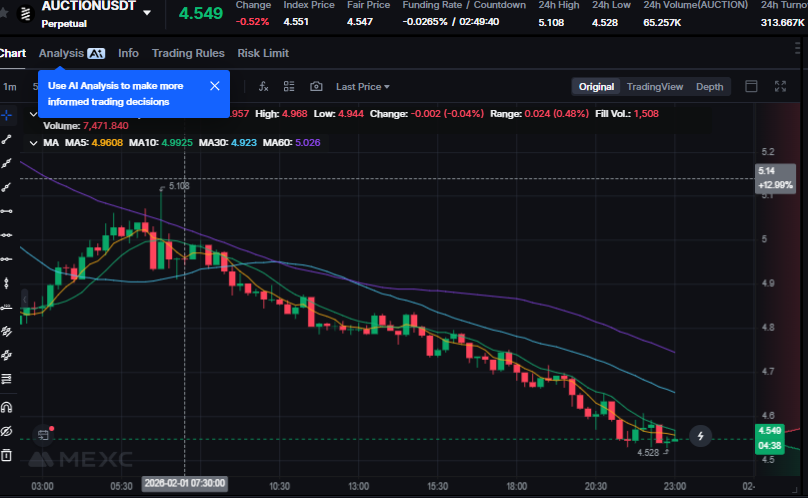The height and width of the screenshot is (498, 808).
Task: Open the calendar events icon on chart
Action: click(x=44, y=435)
